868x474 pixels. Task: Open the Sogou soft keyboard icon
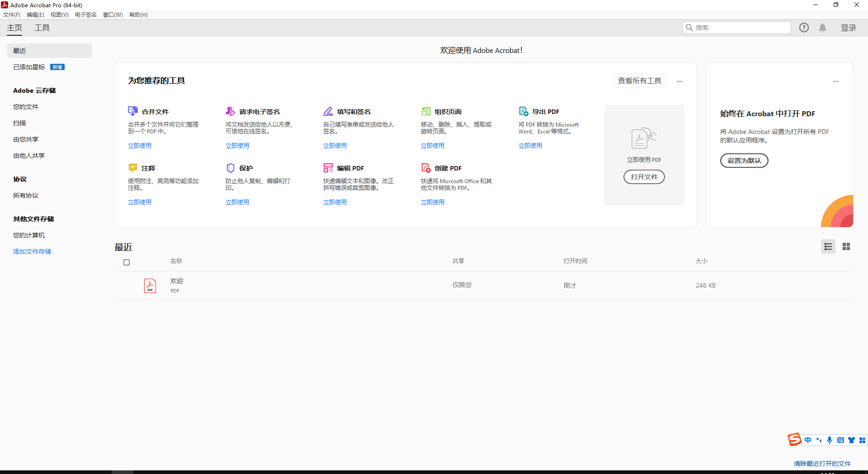pyautogui.click(x=840, y=440)
